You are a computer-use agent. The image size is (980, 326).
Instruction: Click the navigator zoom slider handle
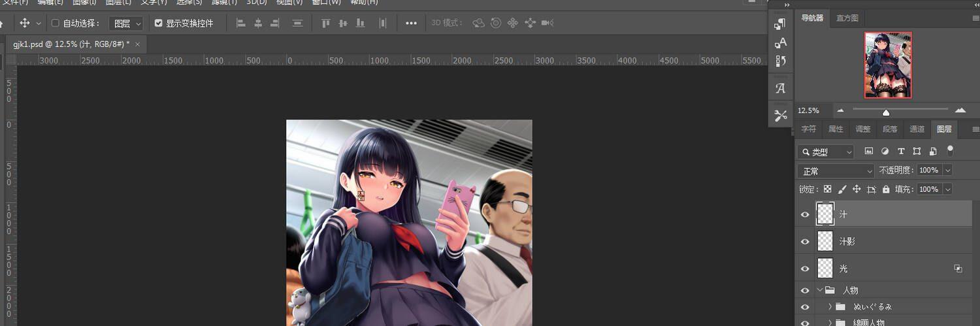click(x=886, y=112)
